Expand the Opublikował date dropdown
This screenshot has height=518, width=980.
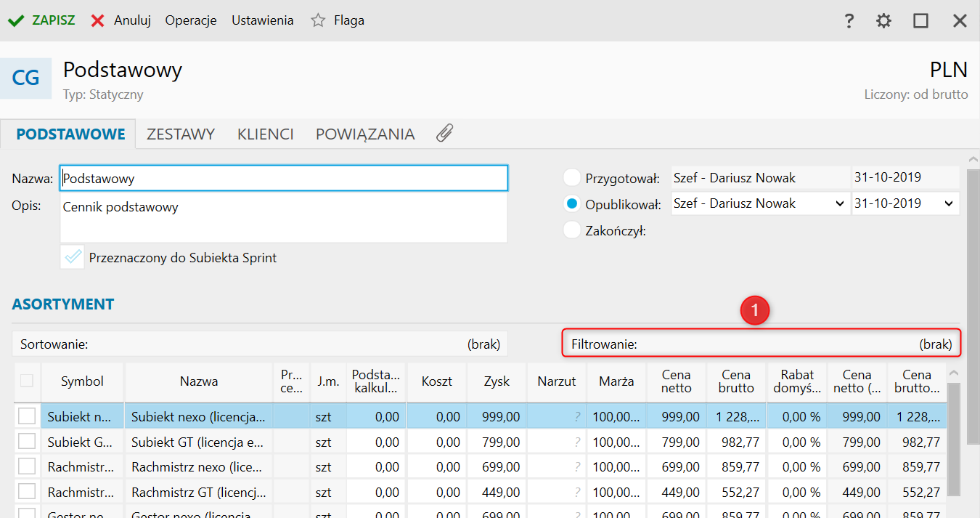point(948,204)
